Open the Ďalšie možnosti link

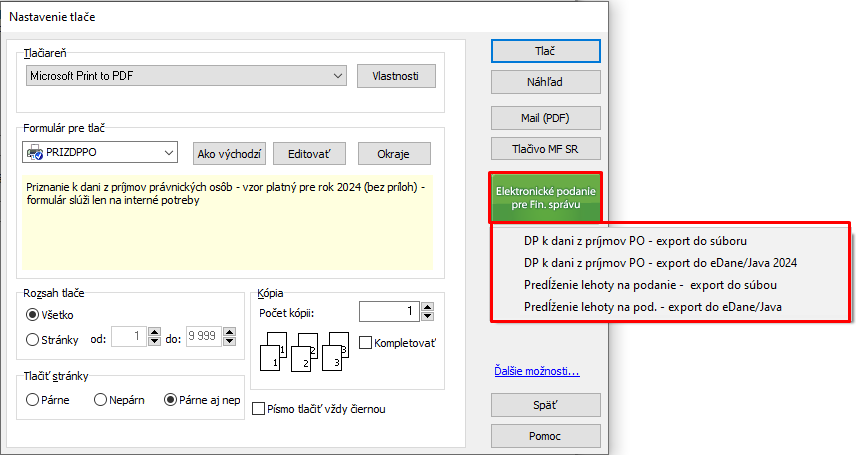click(537, 372)
